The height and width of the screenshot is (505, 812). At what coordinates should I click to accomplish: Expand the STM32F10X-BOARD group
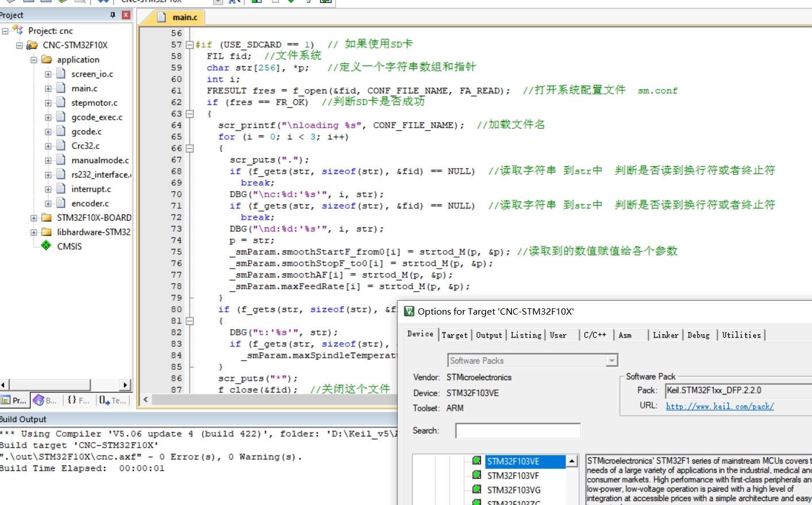pyautogui.click(x=34, y=218)
